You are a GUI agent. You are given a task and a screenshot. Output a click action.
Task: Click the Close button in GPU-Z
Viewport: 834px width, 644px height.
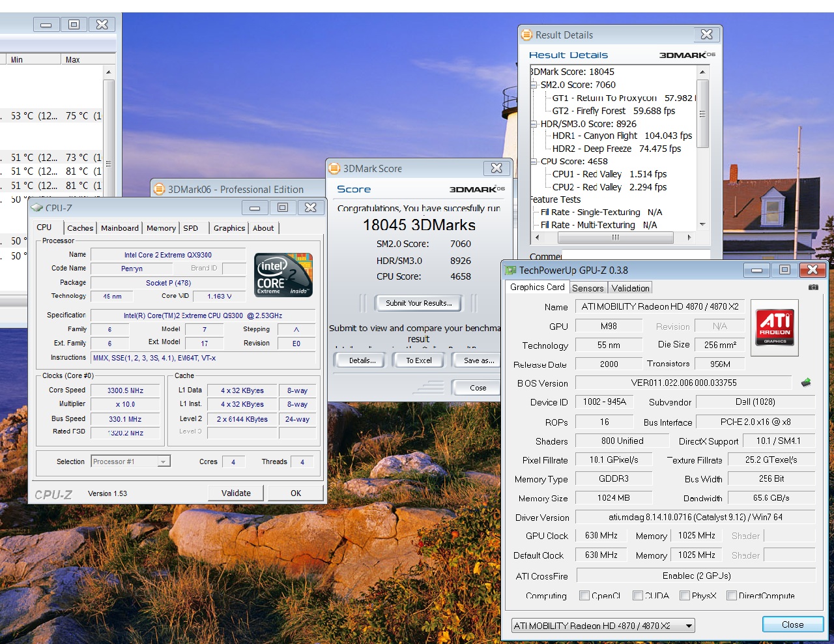792,624
